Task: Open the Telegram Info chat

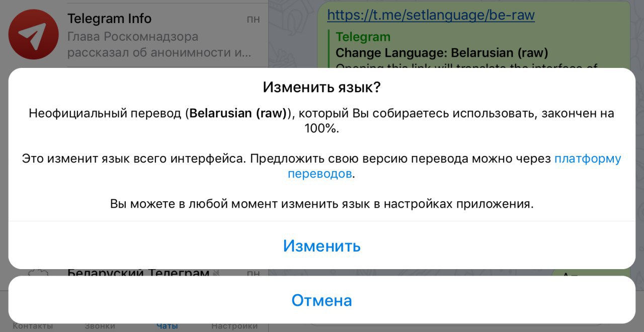Action: (x=134, y=34)
